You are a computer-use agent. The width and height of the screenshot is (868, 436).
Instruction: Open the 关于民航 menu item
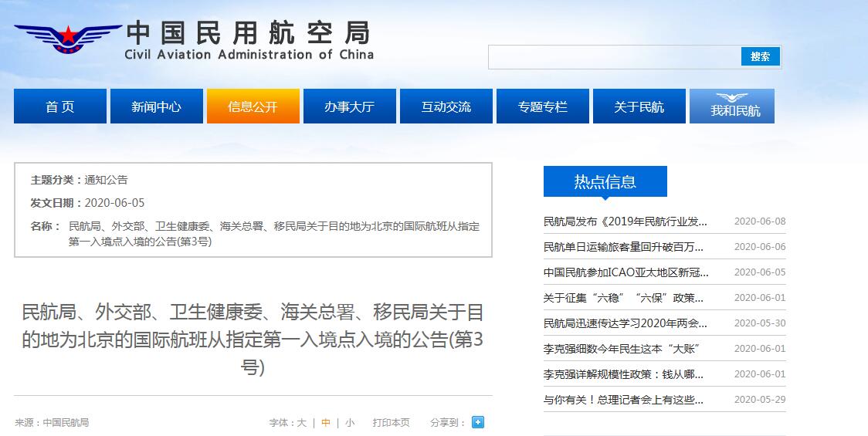[x=639, y=106]
